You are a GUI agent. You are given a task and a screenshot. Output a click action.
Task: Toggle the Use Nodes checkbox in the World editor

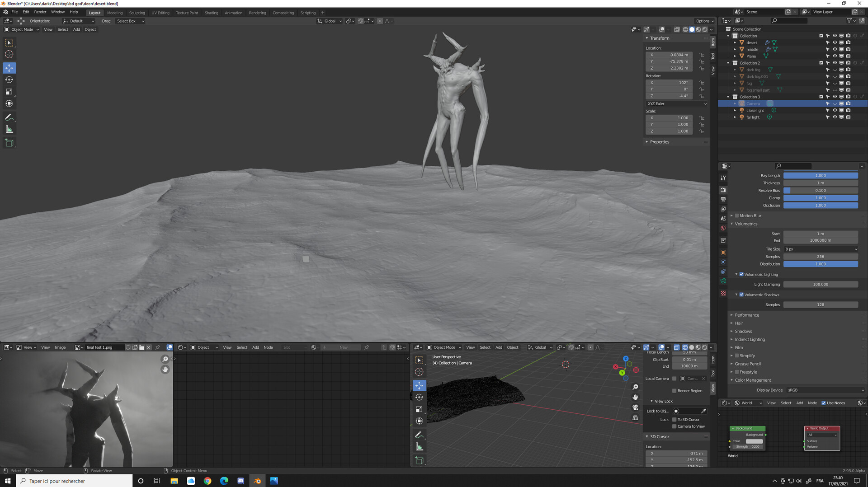coord(823,403)
